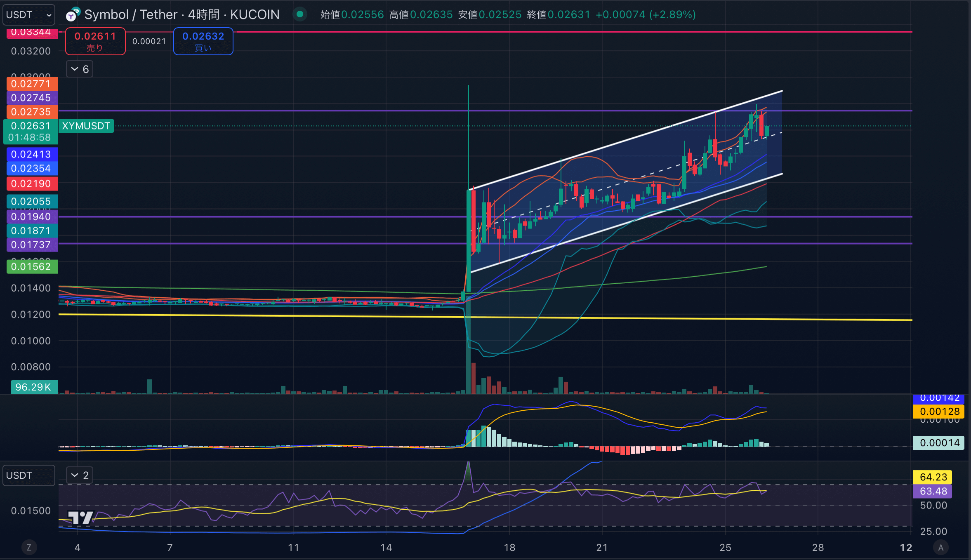
Task: Click the 0.00128 signal value label
Action: (938, 411)
